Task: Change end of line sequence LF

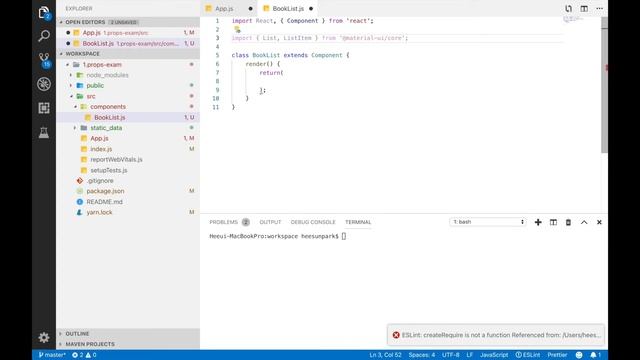Action: pos(470,355)
